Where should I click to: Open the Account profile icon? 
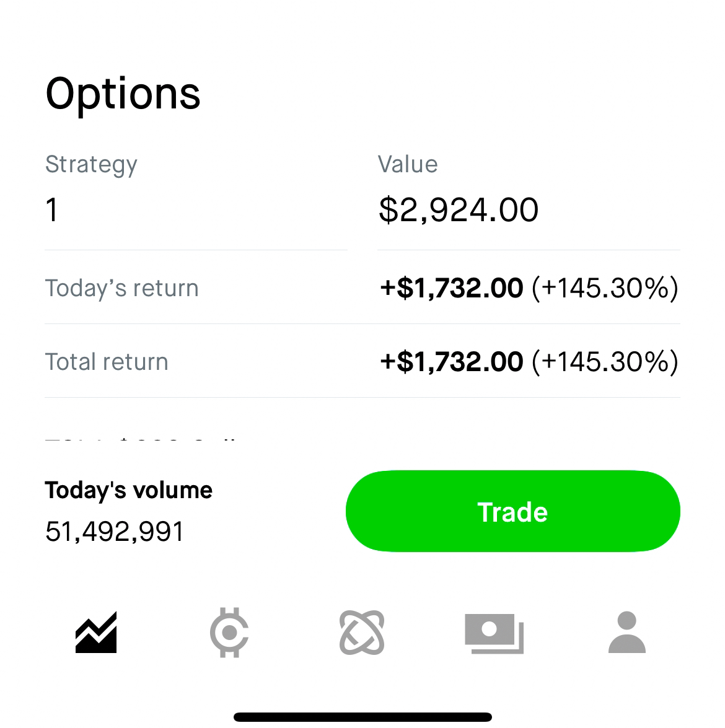(627, 633)
